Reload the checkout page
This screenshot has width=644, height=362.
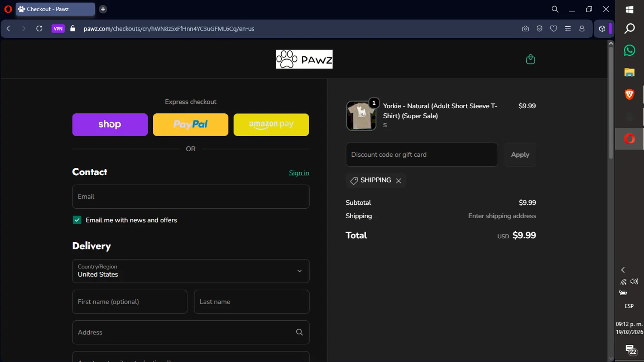(x=39, y=29)
